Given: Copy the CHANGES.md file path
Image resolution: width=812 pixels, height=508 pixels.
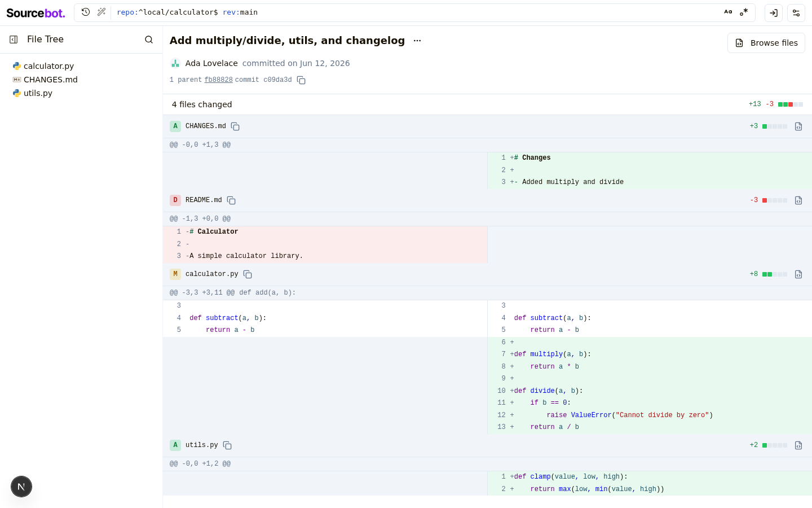Looking at the screenshot, I should tap(235, 126).
